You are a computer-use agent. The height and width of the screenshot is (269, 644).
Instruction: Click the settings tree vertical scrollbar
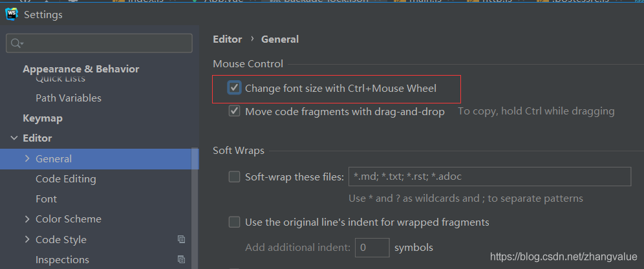click(x=195, y=207)
